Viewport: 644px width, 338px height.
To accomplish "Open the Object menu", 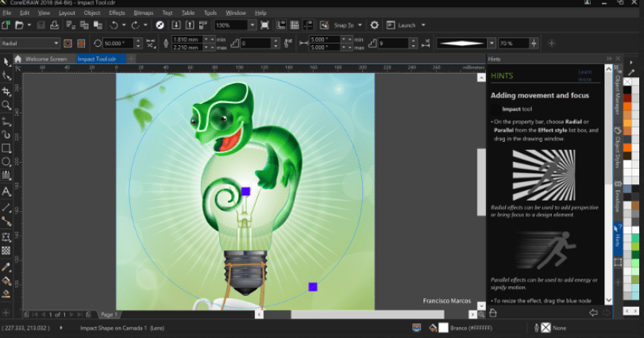I will 92,13.
